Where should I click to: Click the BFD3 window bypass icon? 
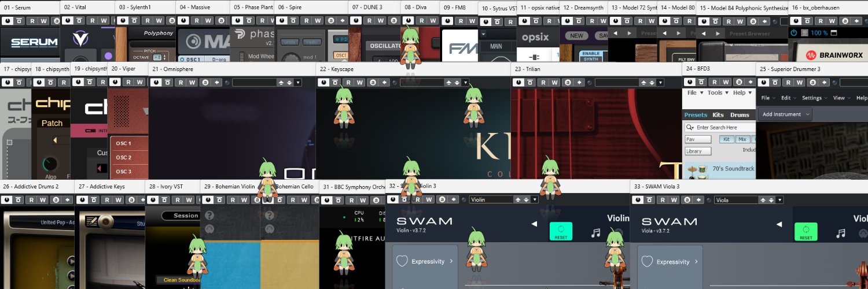tap(701, 82)
